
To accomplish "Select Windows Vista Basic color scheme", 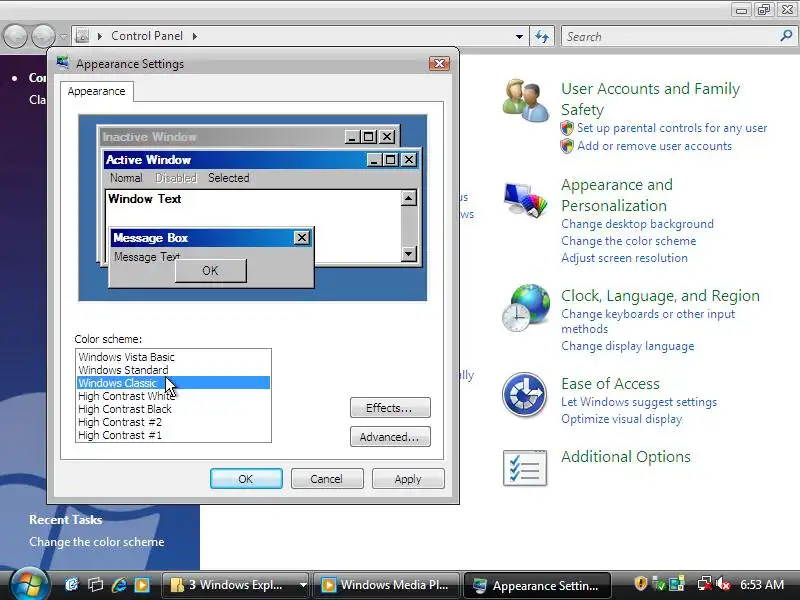I will [x=173, y=357].
